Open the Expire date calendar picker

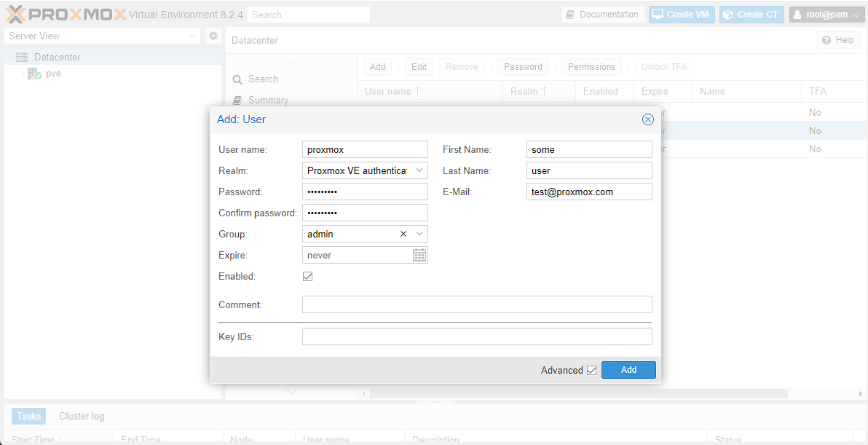point(419,255)
